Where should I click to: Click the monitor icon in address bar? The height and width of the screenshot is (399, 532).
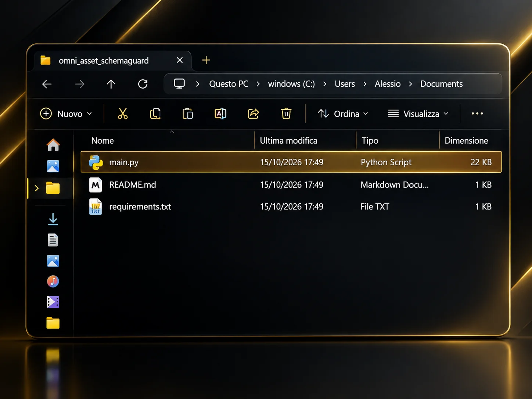tap(179, 84)
